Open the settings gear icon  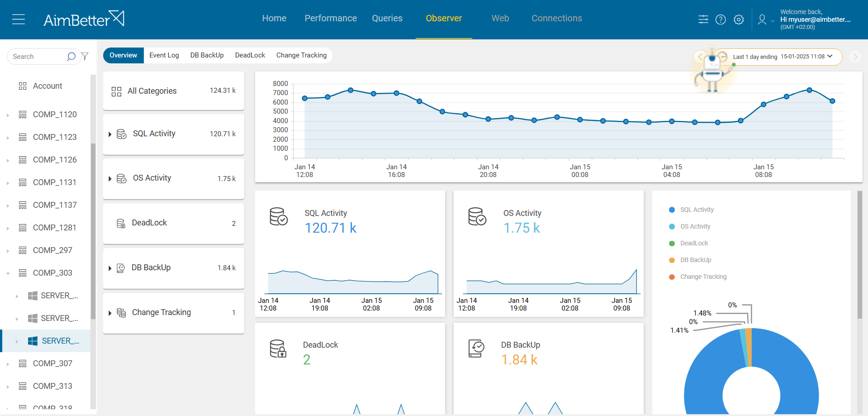pos(739,19)
